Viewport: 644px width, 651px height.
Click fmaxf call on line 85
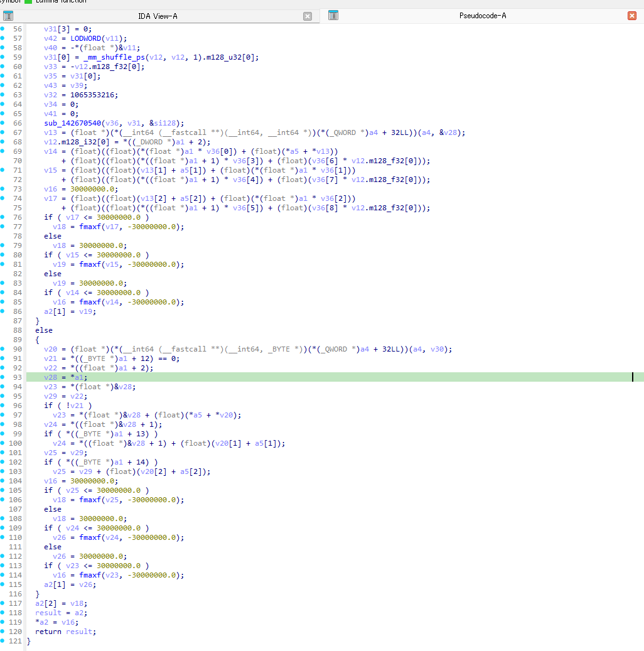(x=90, y=302)
